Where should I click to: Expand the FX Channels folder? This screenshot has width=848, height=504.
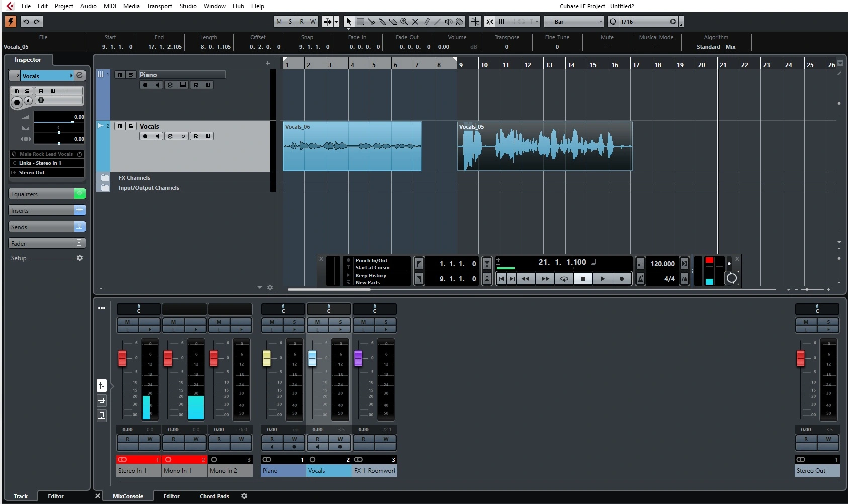point(105,178)
